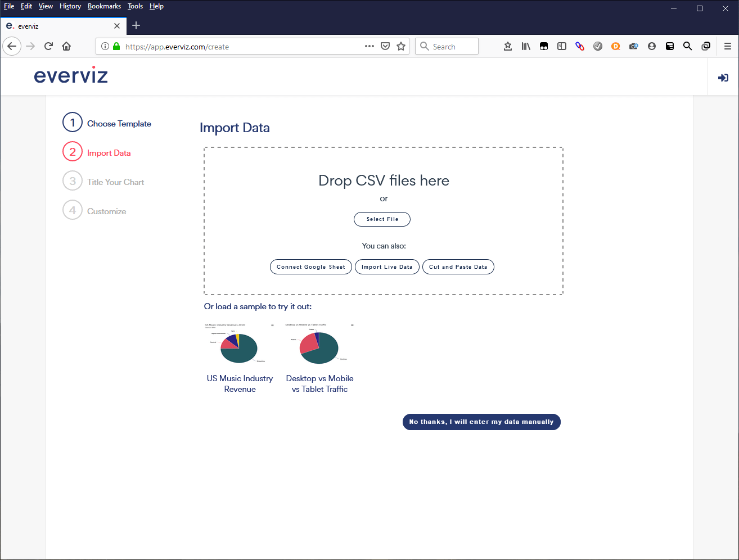Open the Firefox account profile icon
Screen dimensions: 739x560
[652, 46]
